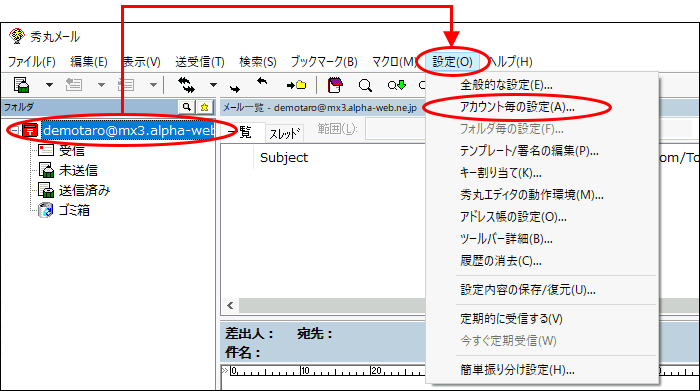Select the ゴミ箱 folder label
The image size is (700, 391).
(x=74, y=210)
